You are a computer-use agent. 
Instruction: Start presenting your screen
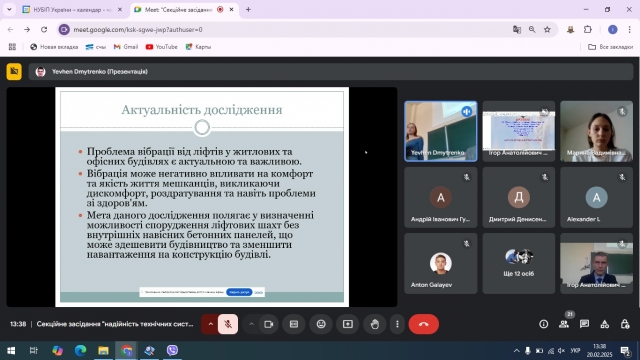[x=348, y=324]
